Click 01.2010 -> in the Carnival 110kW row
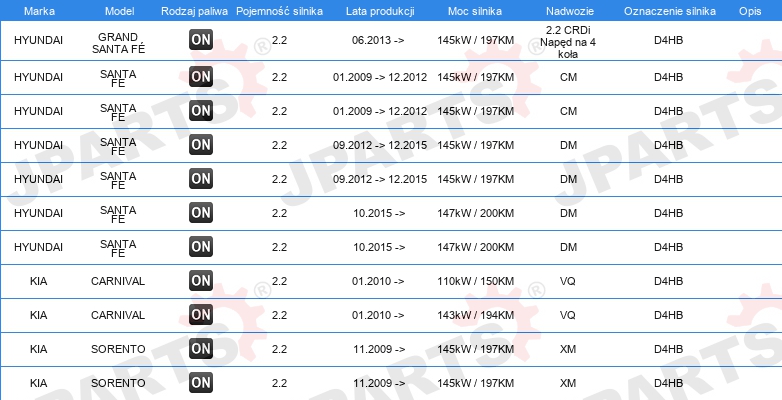 click(x=378, y=281)
